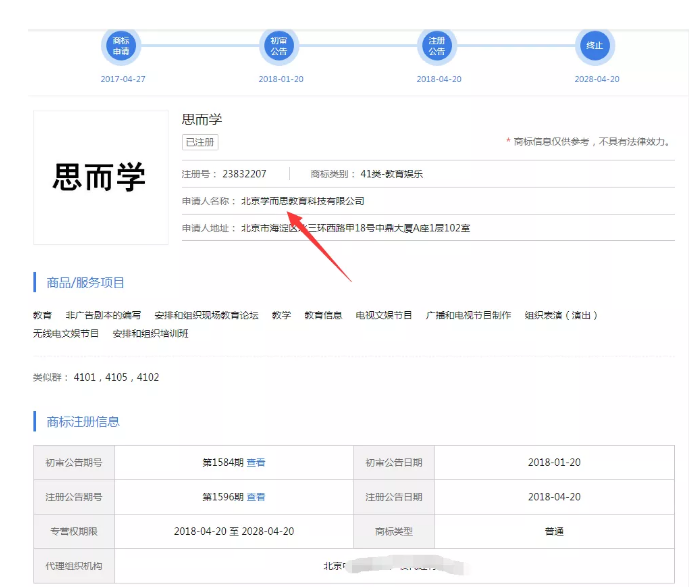Open 查看 link beside 第1596期
Image resolution: width=697 pixels, height=587 pixels.
pyautogui.click(x=256, y=497)
